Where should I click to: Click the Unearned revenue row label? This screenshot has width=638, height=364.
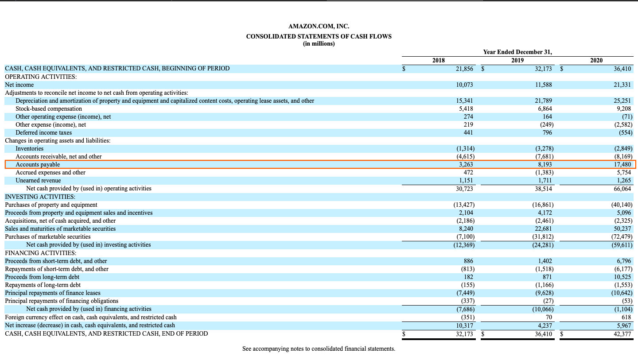pos(38,181)
